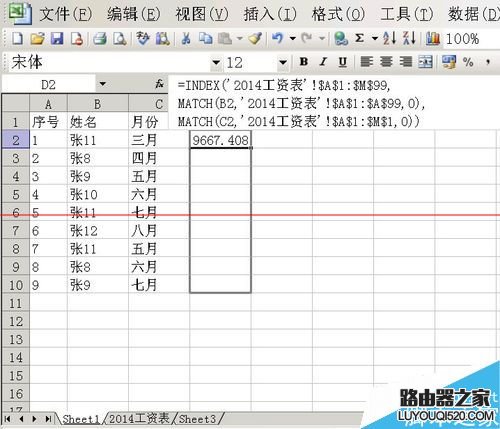Click the Permission document icon
Screen dimensions: 500x429
coord(77,39)
